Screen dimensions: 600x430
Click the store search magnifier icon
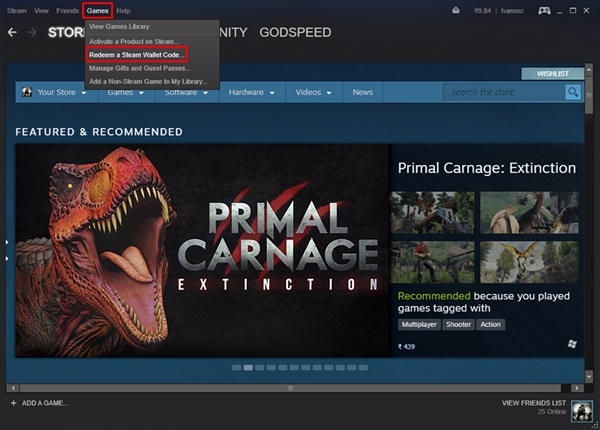point(573,92)
